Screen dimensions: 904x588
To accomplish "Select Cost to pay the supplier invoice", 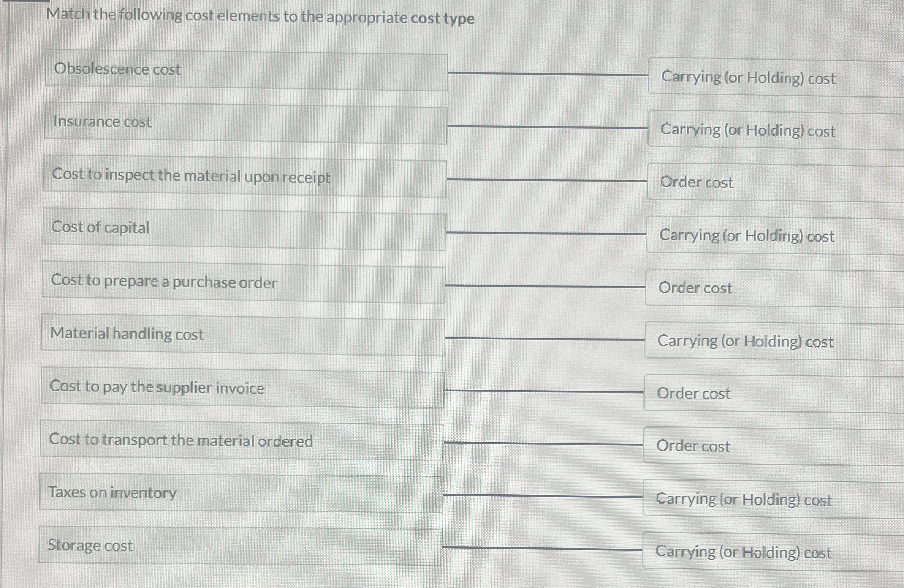I will (x=243, y=388).
